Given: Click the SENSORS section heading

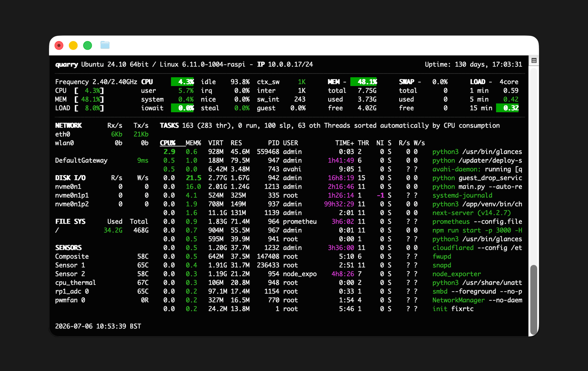Looking at the screenshot, I should coord(68,248).
